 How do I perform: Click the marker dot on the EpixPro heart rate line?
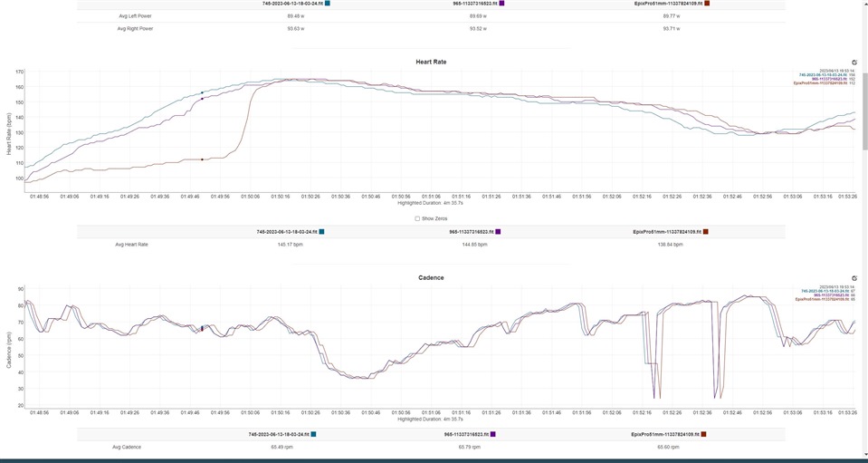pyautogui.click(x=202, y=159)
